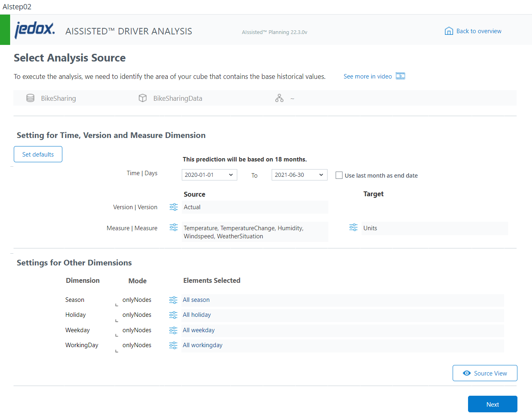Viewport: 532px width, 420px height.
Task: Click the BikeSharingData cube icon
Action: point(143,98)
